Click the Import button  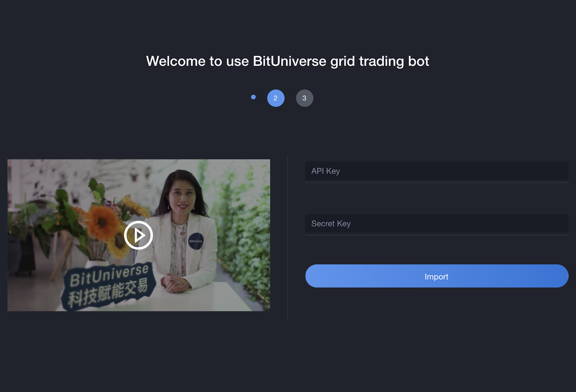(437, 276)
